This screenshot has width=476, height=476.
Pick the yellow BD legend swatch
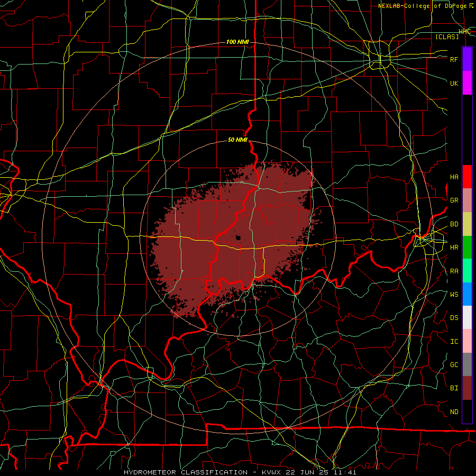tap(467, 224)
